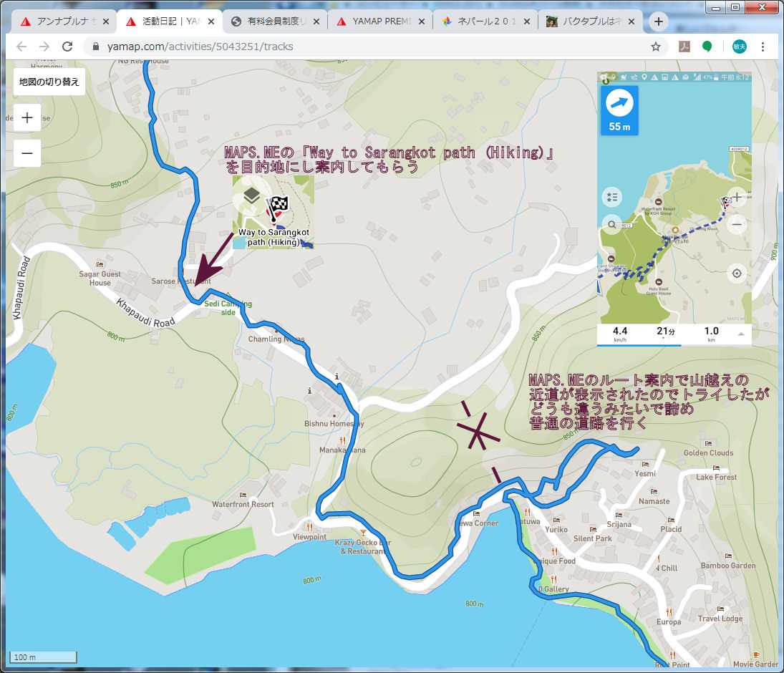
Task: Click the map zoom in plus button
Action: coord(26,117)
